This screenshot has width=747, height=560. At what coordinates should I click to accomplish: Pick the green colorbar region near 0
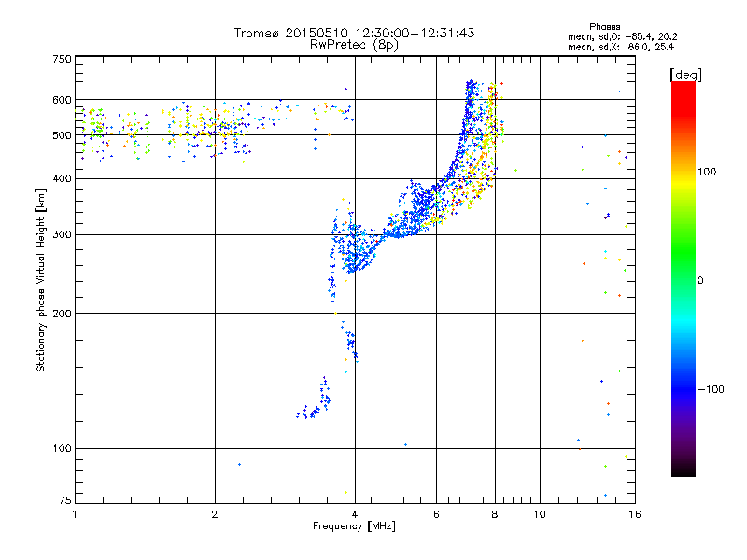tap(683, 279)
